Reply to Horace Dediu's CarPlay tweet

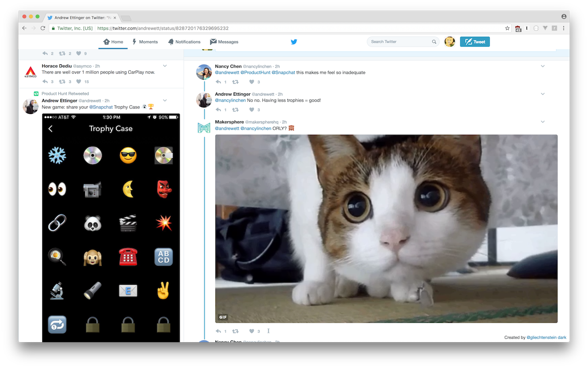(x=45, y=81)
